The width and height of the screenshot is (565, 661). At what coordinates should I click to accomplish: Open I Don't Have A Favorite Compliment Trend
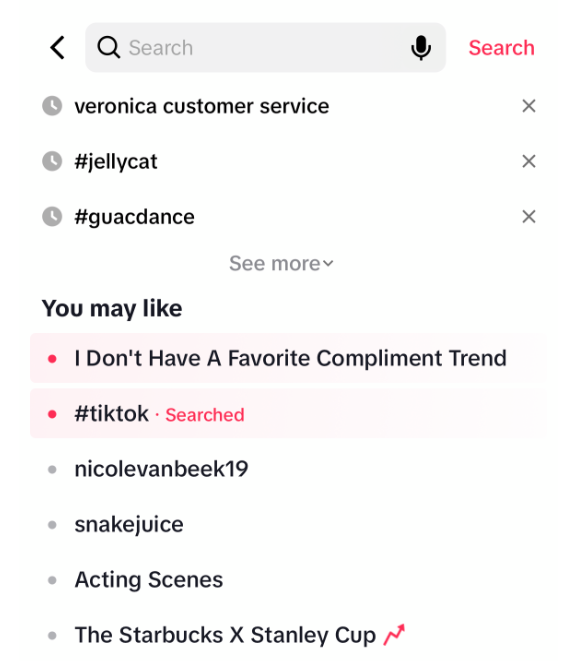[288, 358]
